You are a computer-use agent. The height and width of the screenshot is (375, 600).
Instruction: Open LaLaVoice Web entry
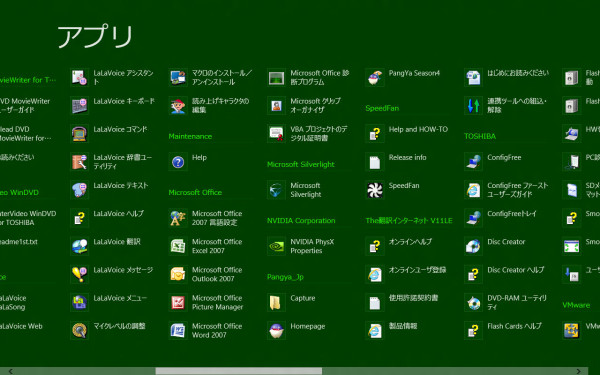(21, 326)
